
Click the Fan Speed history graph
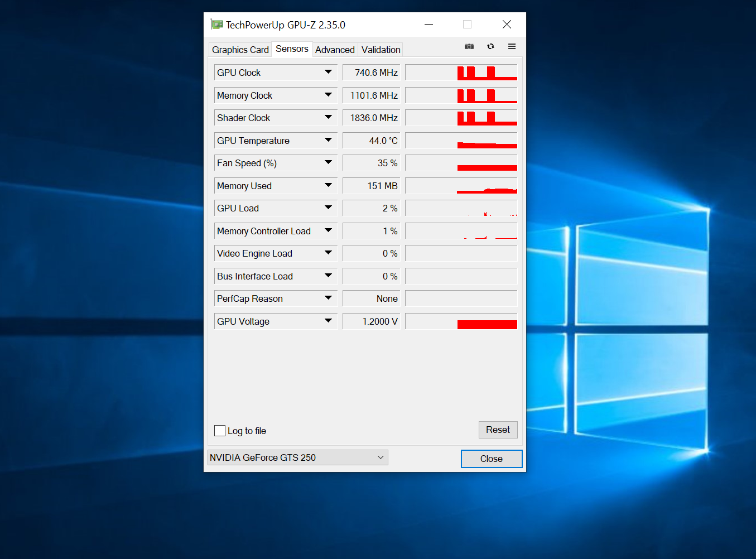tap(461, 163)
